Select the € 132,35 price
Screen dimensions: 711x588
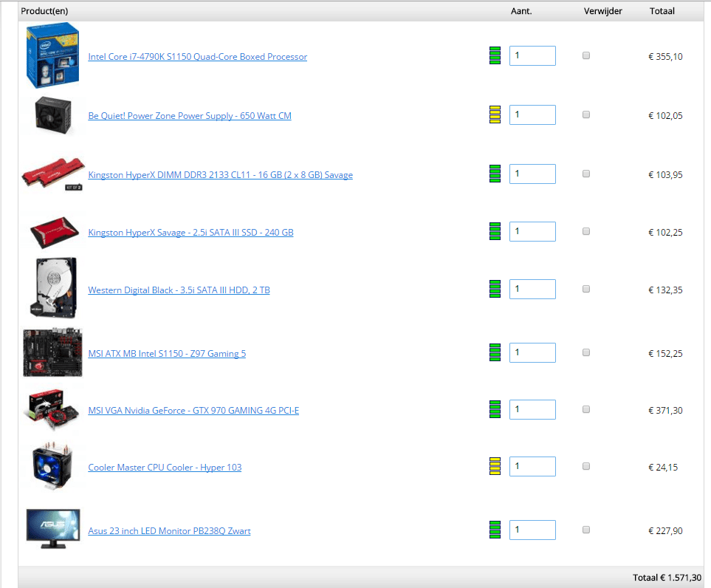click(x=665, y=290)
